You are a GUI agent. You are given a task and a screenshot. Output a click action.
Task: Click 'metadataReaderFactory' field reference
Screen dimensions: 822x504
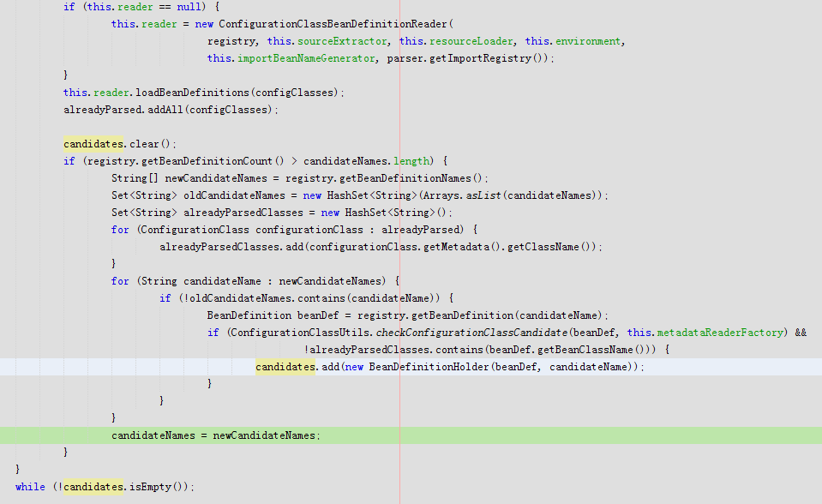pos(720,333)
